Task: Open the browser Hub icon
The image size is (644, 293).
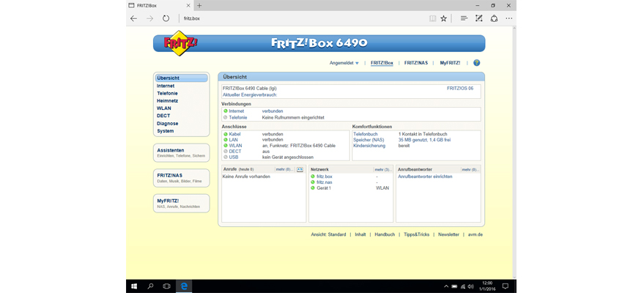Action: coord(464,18)
